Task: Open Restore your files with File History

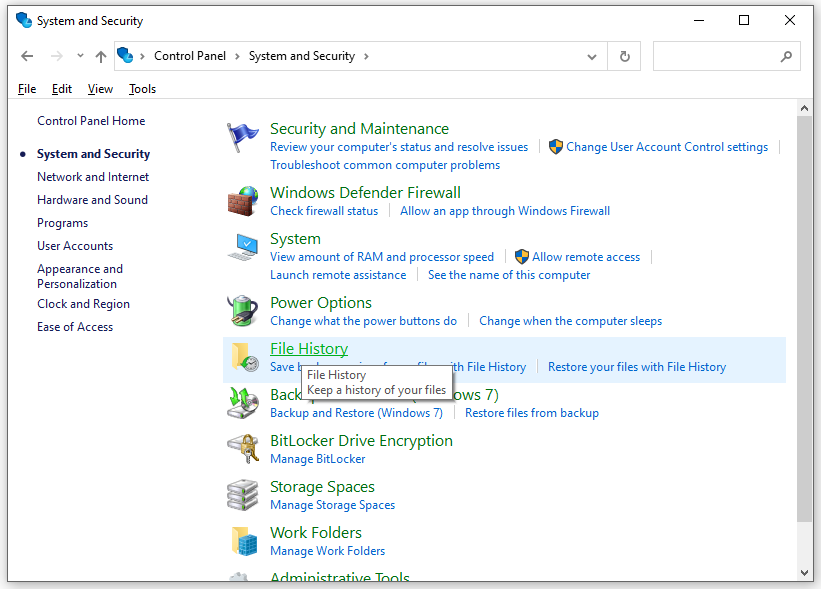Action: pos(636,366)
